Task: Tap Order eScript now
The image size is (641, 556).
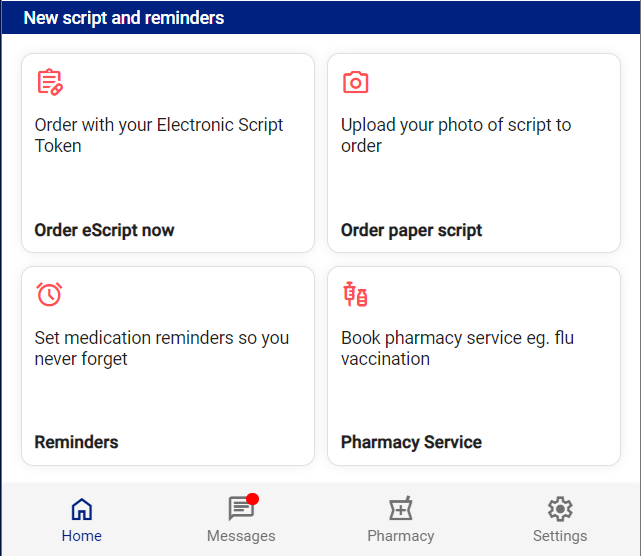Action: click(104, 230)
